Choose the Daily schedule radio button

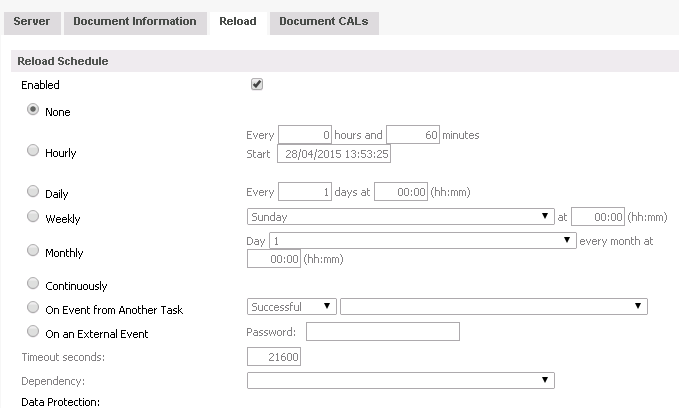point(33,191)
